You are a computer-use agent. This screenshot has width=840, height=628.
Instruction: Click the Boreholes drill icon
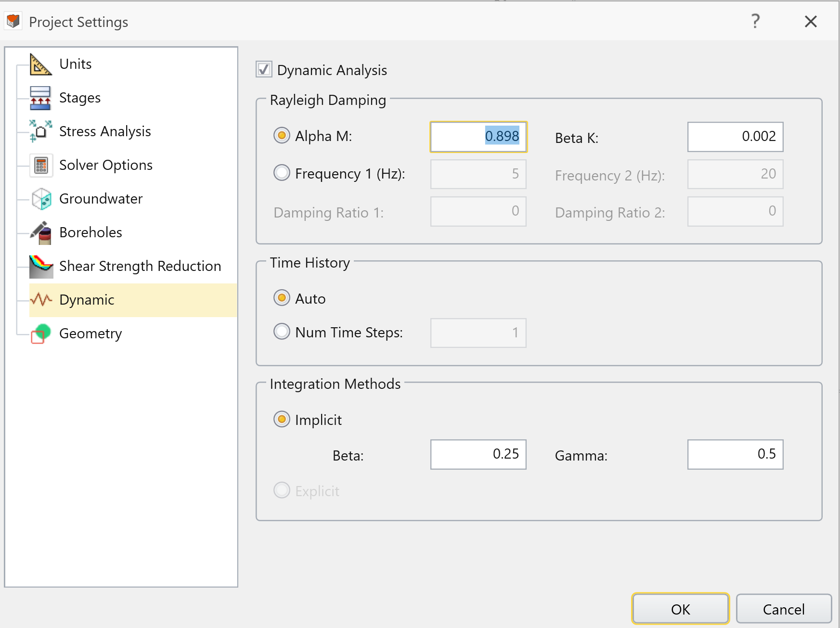41,232
